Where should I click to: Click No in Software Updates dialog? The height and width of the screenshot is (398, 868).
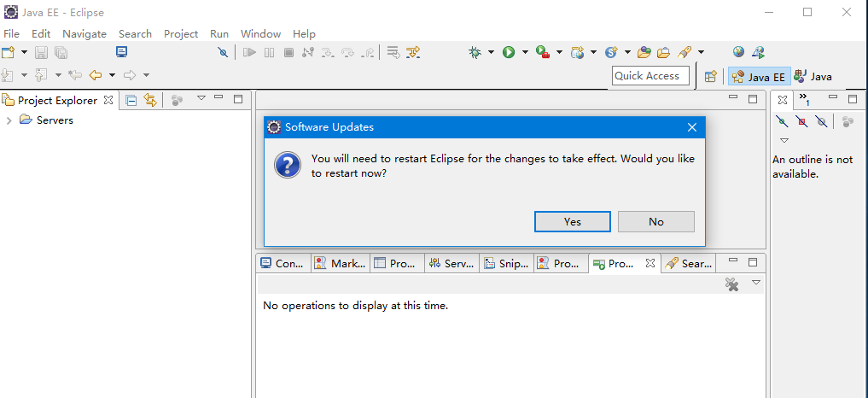(x=656, y=222)
